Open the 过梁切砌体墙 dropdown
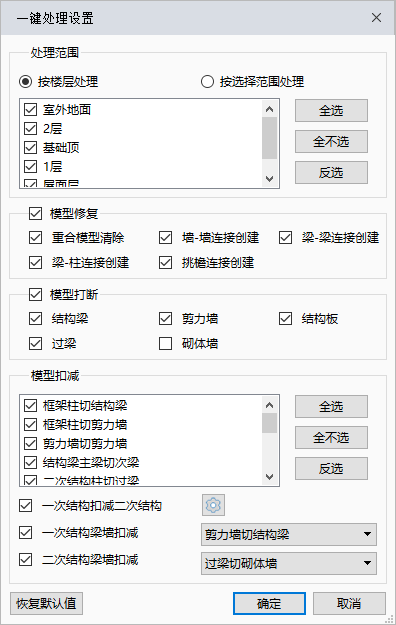The width and height of the screenshot is (396, 625). click(x=289, y=563)
